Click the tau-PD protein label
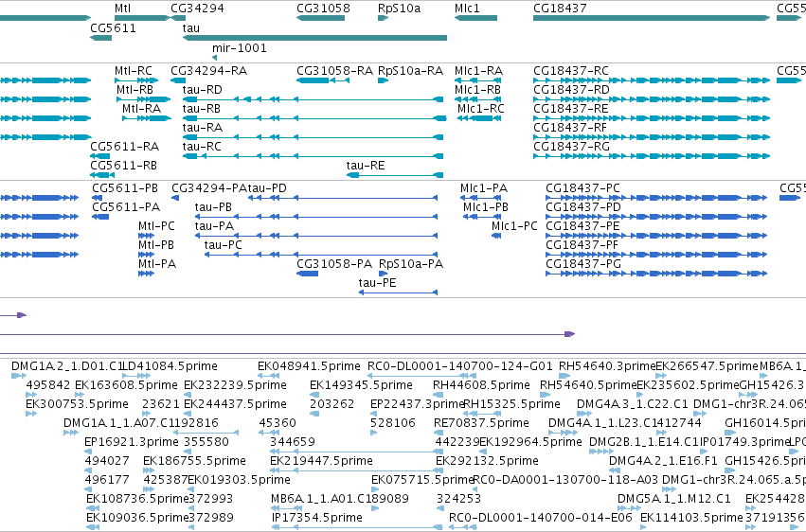Screen dimensions: 806x532 (x=267, y=188)
